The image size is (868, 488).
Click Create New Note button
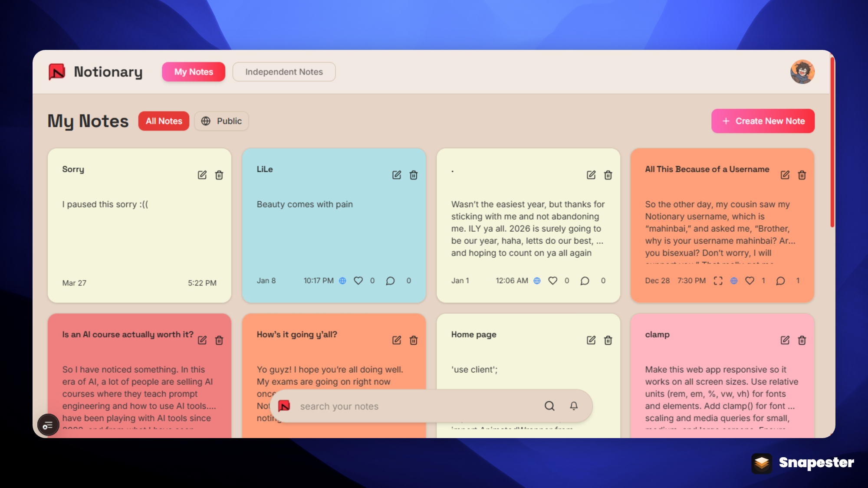tap(763, 121)
